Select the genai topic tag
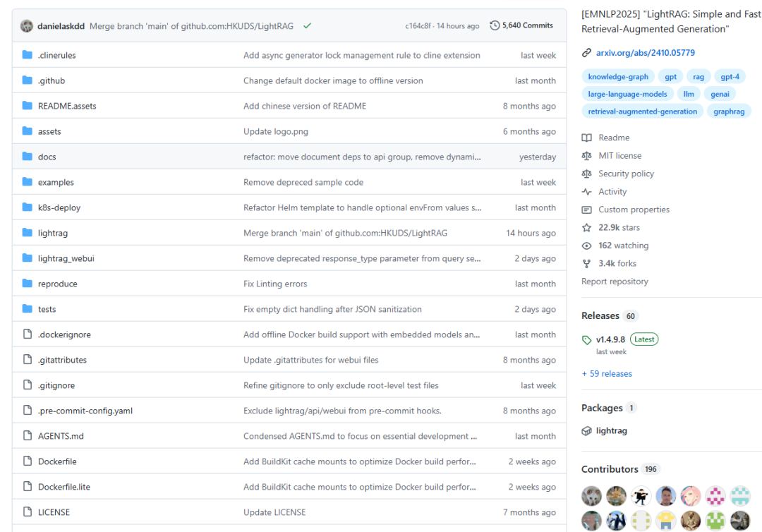Image resolution: width=762 pixels, height=532 pixels. (x=720, y=94)
